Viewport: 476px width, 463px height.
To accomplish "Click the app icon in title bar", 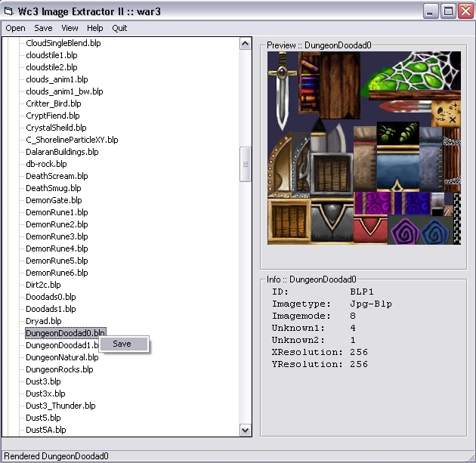I will click(x=8, y=11).
